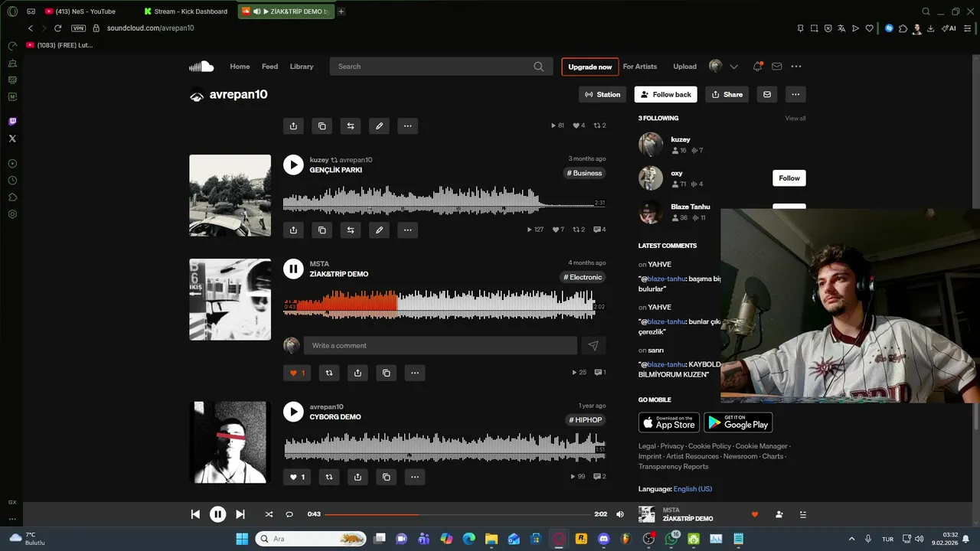Image resolution: width=980 pixels, height=551 pixels.
Task: Click the Upgrade now button
Action: click(590, 67)
